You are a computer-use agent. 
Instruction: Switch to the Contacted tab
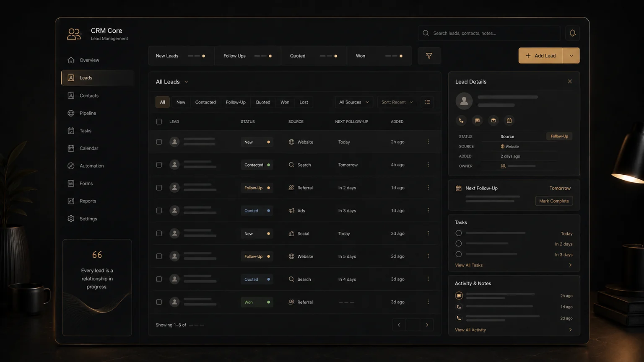click(205, 102)
